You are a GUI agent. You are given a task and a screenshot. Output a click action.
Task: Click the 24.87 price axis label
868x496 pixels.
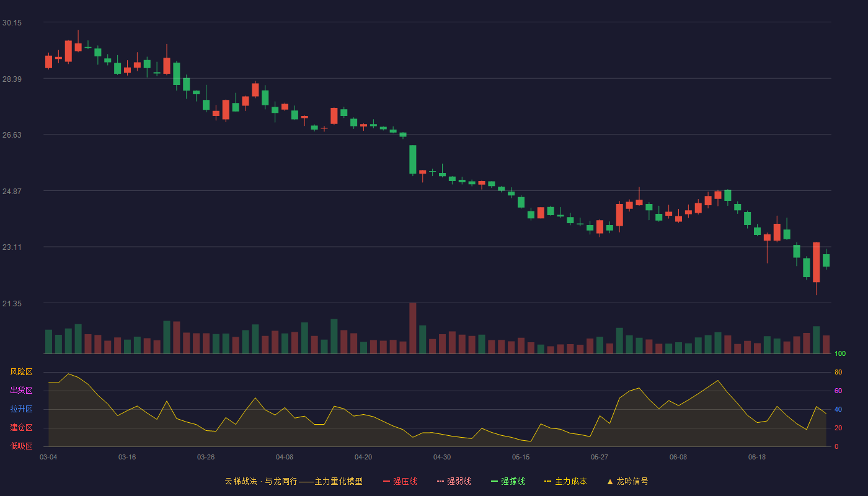12,192
